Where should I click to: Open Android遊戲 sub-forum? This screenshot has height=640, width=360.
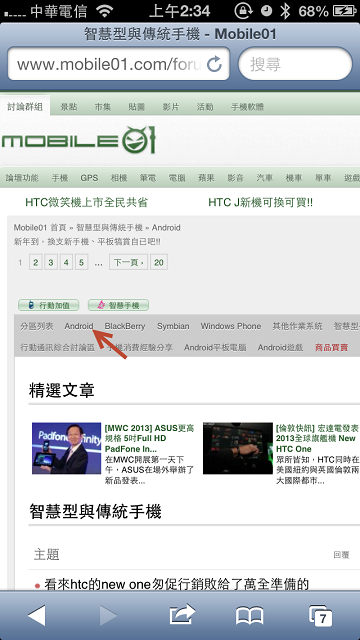click(x=280, y=348)
